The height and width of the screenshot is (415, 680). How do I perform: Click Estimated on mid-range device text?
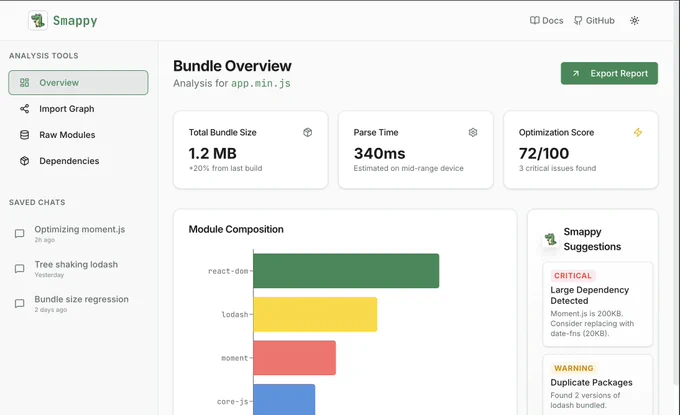click(409, 168)
